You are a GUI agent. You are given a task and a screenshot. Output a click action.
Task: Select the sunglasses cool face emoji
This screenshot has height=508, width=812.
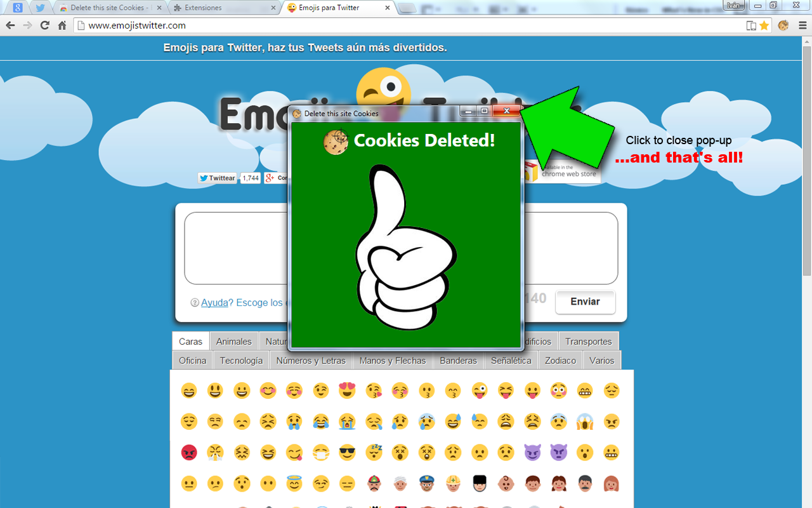click(346, 452)
